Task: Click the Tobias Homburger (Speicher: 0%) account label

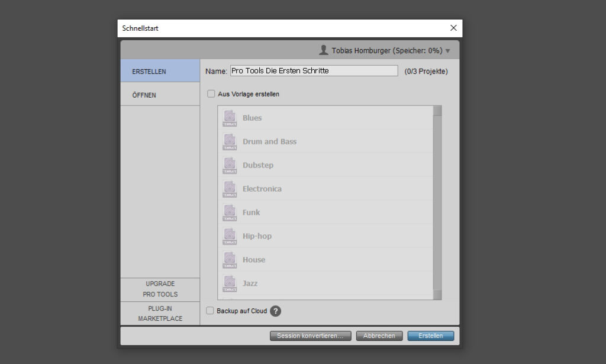Action: click(x=387, y=51)
